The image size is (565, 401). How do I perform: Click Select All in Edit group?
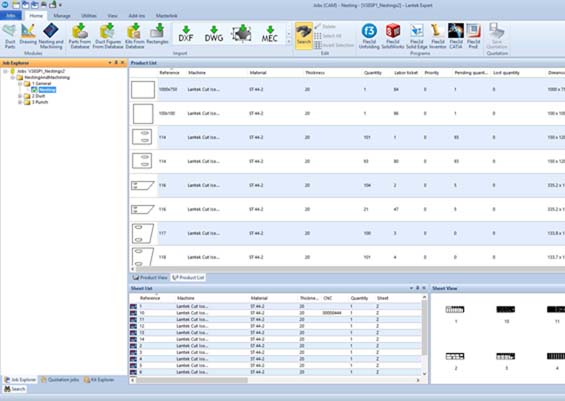pyautogui.click(x=328, y=36)
